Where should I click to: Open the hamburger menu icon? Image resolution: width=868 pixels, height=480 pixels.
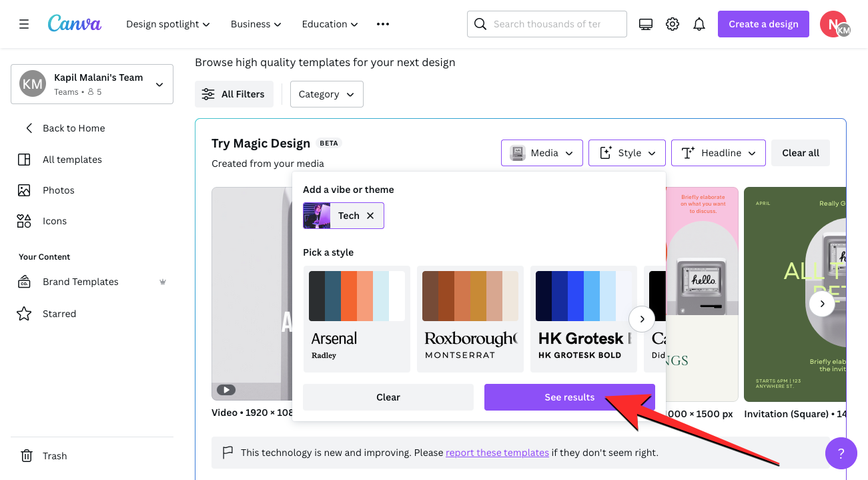pos(24,24)
